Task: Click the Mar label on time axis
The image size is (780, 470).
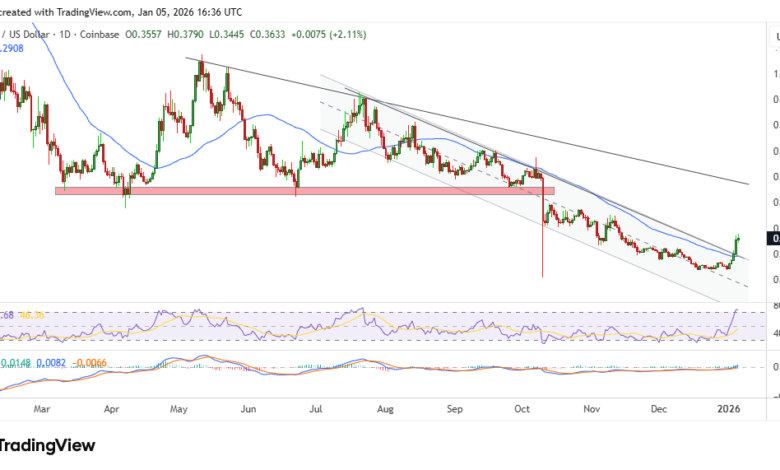Action: [x=42, y=409]
